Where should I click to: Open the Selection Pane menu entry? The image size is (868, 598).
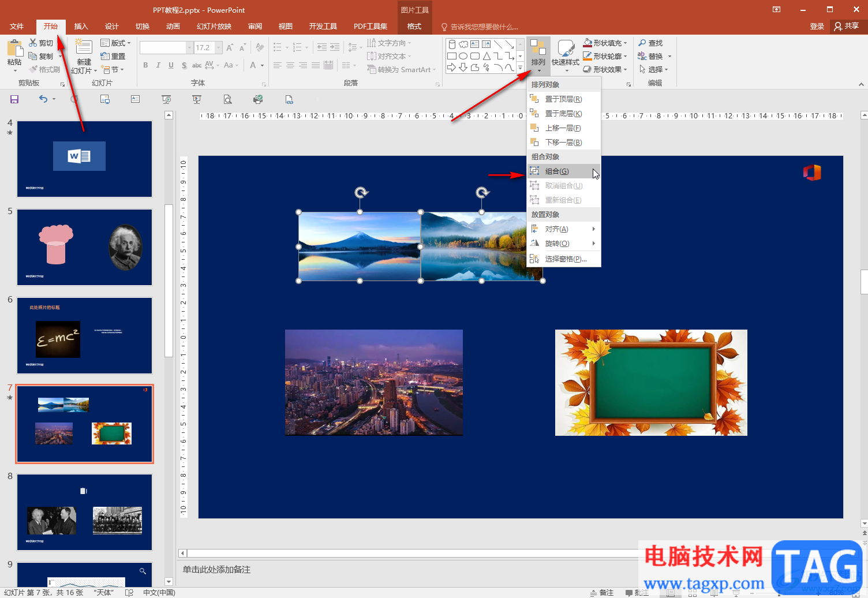click(563, 259)
